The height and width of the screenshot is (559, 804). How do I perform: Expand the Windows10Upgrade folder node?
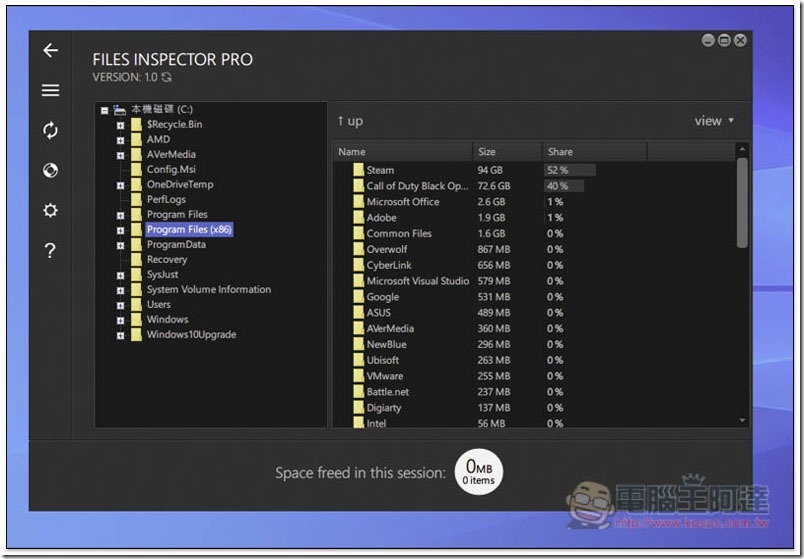[x=120, y=335]
